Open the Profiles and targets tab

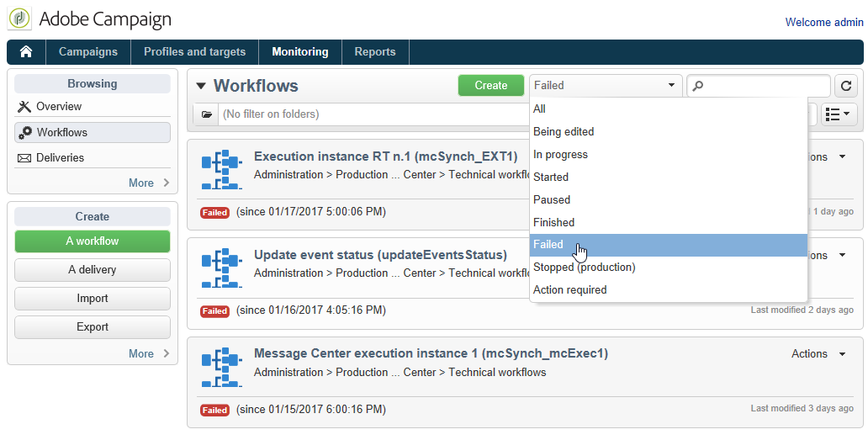point(194,52)
